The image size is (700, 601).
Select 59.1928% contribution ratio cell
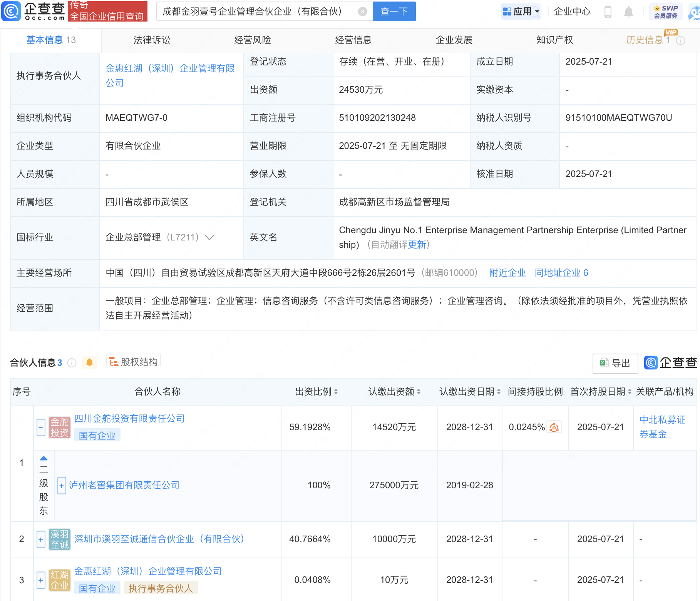(310, 427)
